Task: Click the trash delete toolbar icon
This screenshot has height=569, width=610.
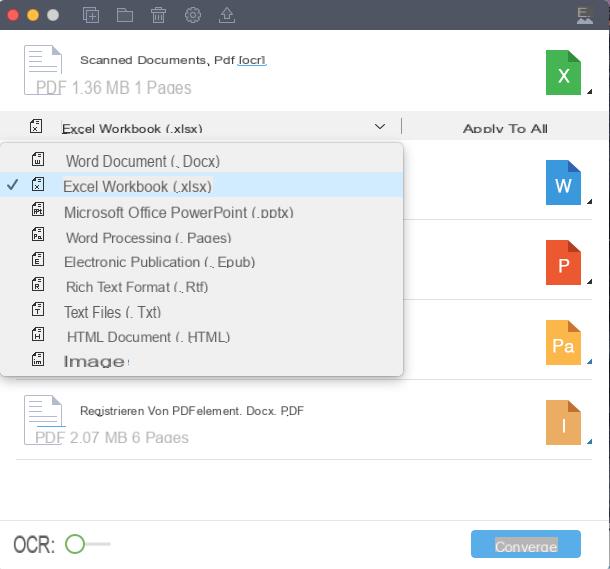Action: [x=159, y=15]
